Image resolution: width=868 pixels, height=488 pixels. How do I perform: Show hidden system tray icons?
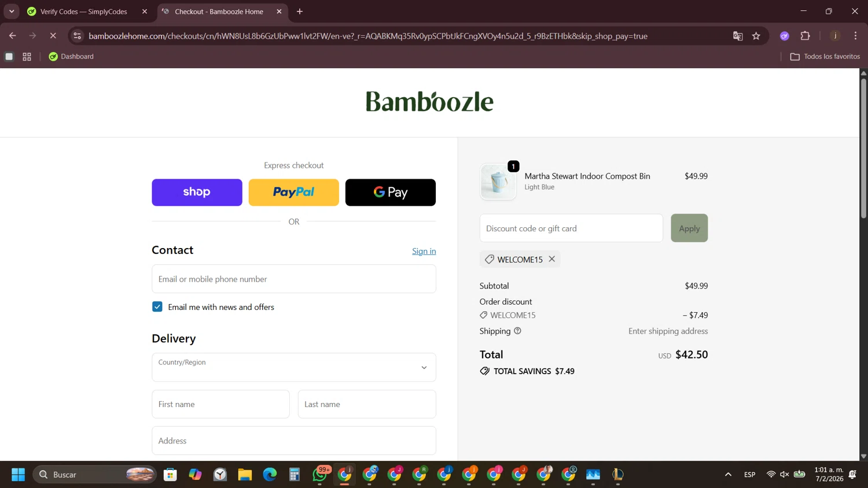[x=728, y=475]
